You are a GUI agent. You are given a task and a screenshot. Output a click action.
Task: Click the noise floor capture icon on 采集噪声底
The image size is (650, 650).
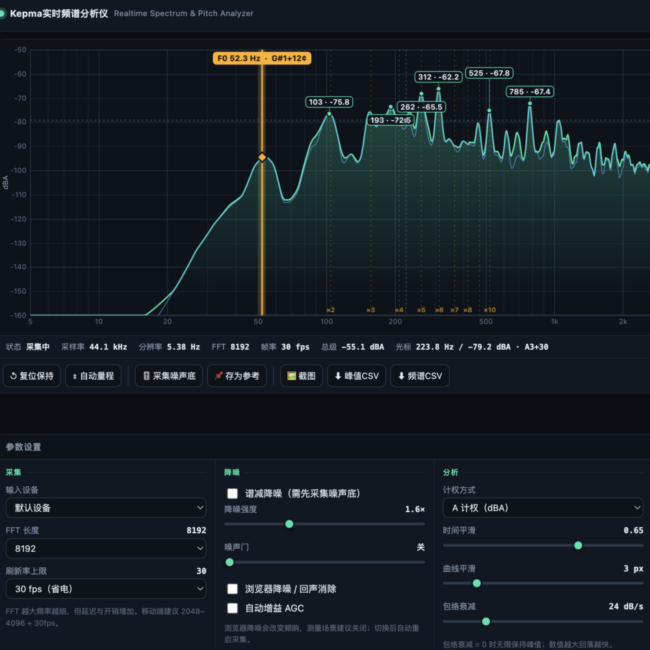pyautogui.click(x=146, y=376)
